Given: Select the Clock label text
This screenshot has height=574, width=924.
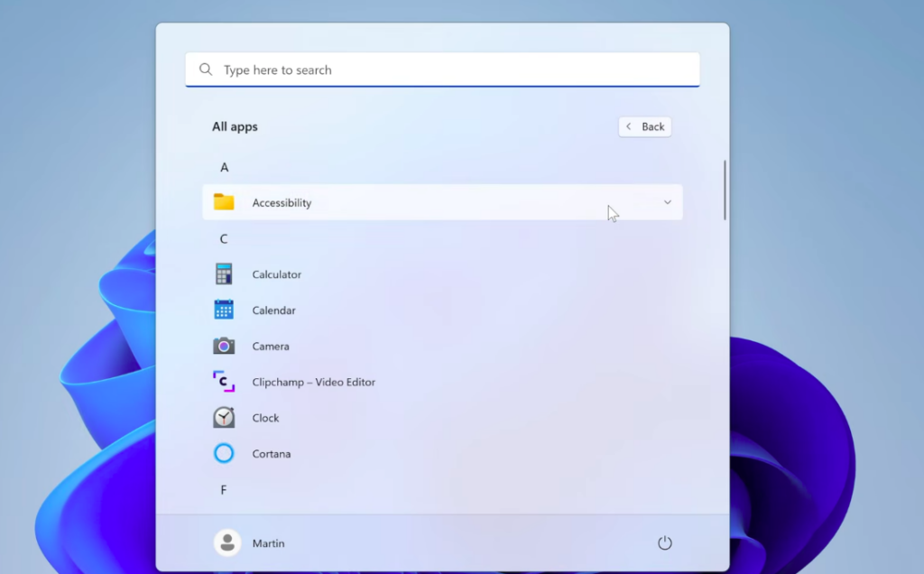Looking at the screenshot, I should (x=266, y=418).
